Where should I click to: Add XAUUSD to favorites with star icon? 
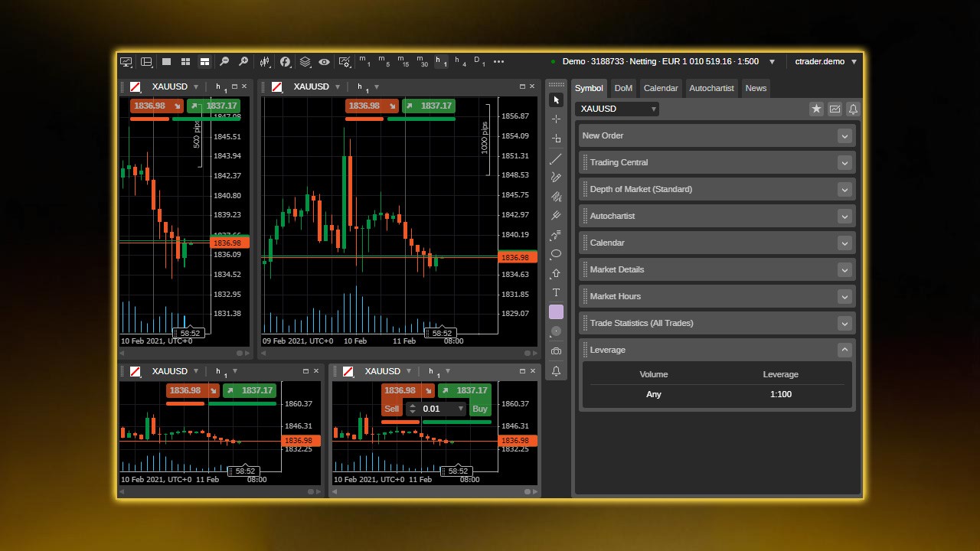(x=816, y=109)
